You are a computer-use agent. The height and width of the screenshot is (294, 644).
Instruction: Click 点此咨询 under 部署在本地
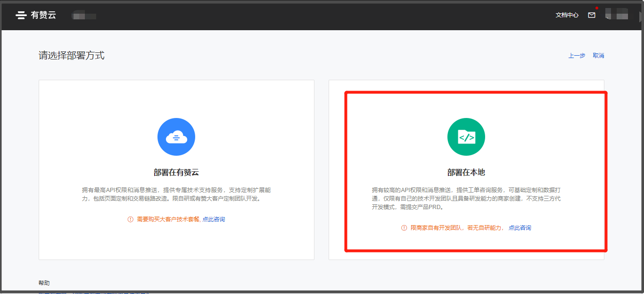(520, 228)
